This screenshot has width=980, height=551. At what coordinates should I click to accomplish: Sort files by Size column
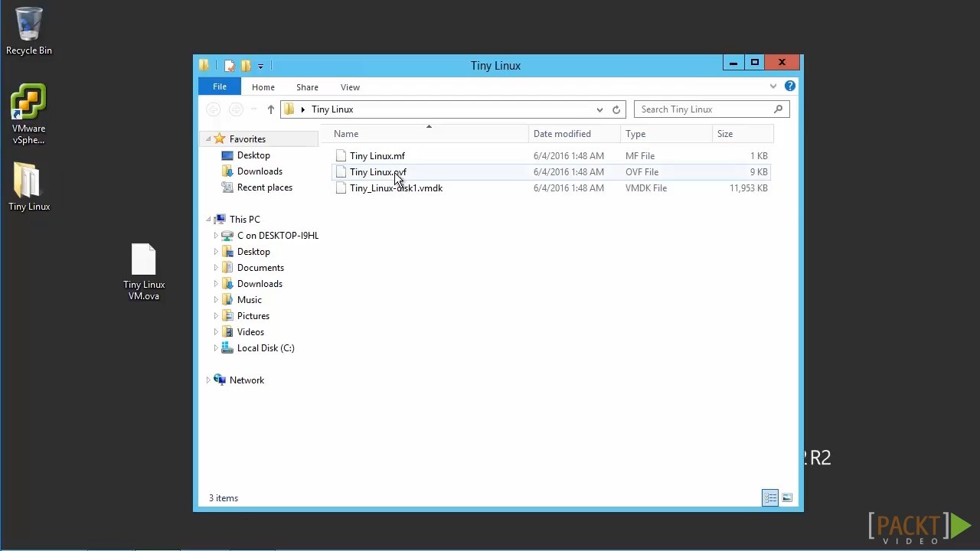[x=743, y=134]
